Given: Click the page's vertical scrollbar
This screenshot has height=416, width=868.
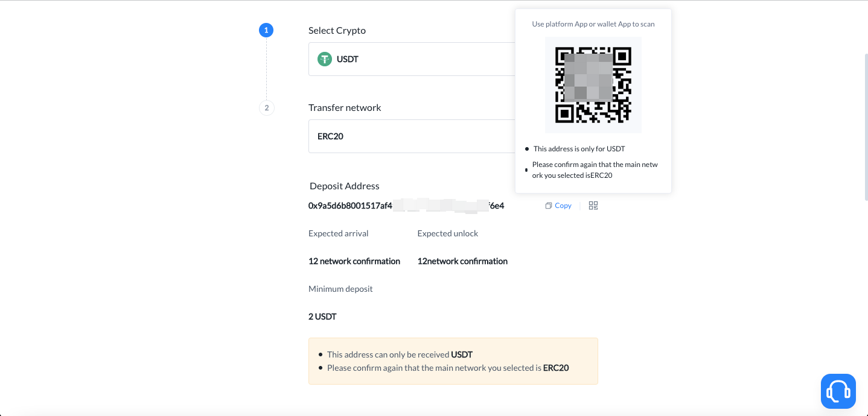Looking at the screenshot, I should 866,127.
